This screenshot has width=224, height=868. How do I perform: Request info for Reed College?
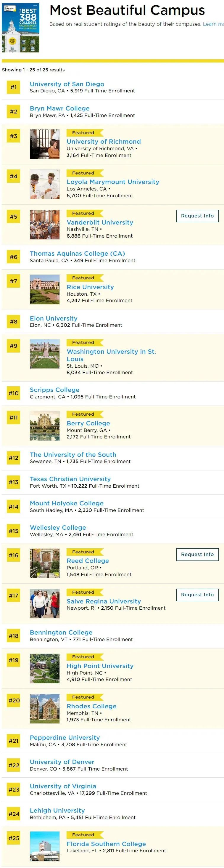pyautogui.click(x=197, y=554)
